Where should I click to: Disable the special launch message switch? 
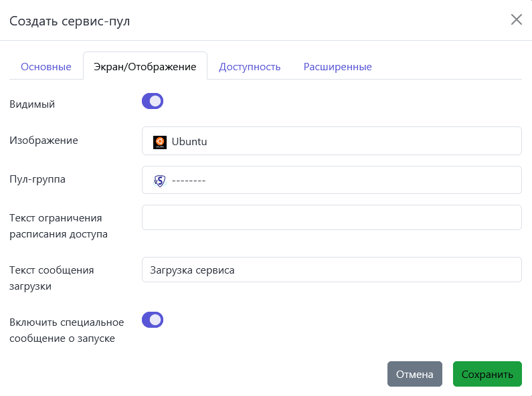point(153,320)
